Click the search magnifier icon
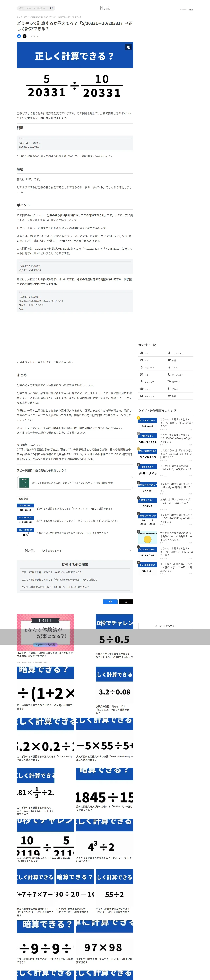Image resolution: width=210 pixels, height=980 pixels. pyautogui.click(x=52, y=8)
